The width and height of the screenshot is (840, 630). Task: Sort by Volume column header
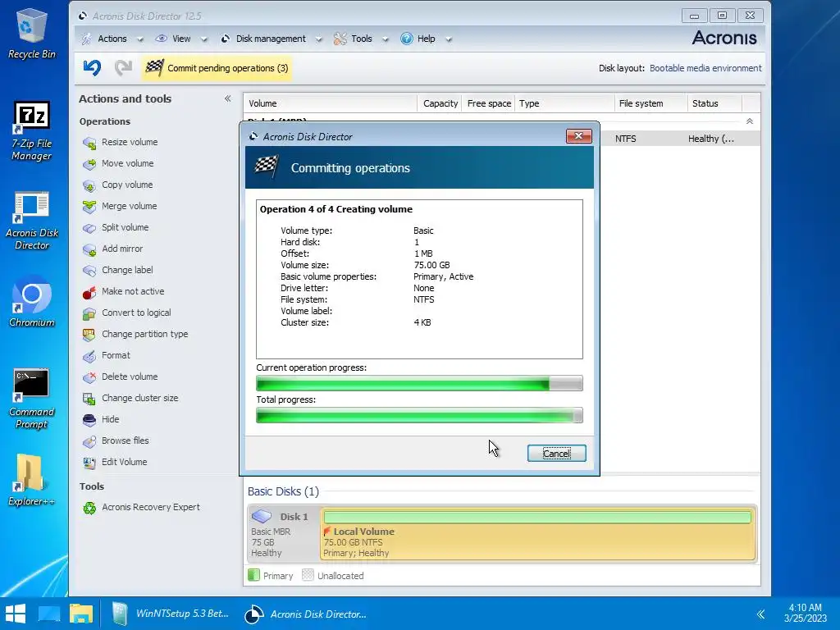pos(330,103)
